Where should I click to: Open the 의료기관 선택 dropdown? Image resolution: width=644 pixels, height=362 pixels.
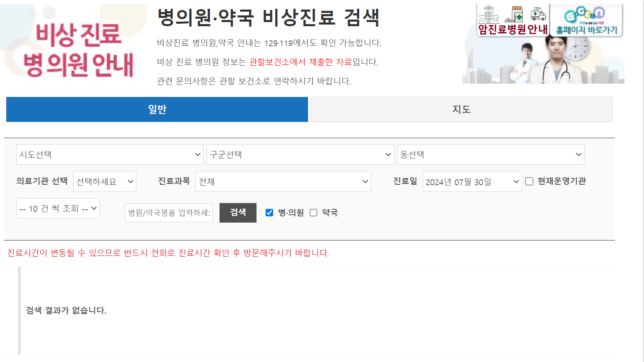click(104, 181)
